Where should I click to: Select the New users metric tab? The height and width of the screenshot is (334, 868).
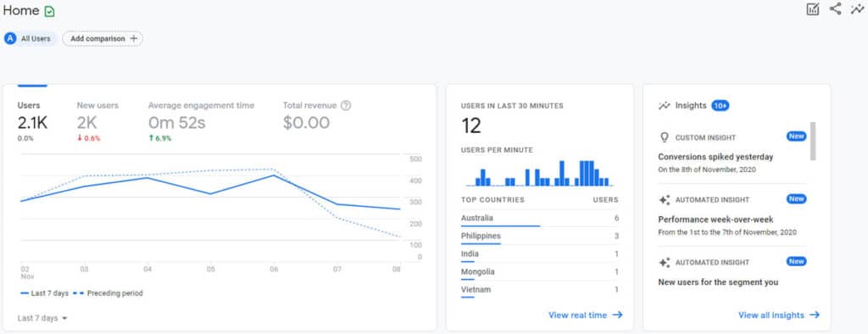97,121
